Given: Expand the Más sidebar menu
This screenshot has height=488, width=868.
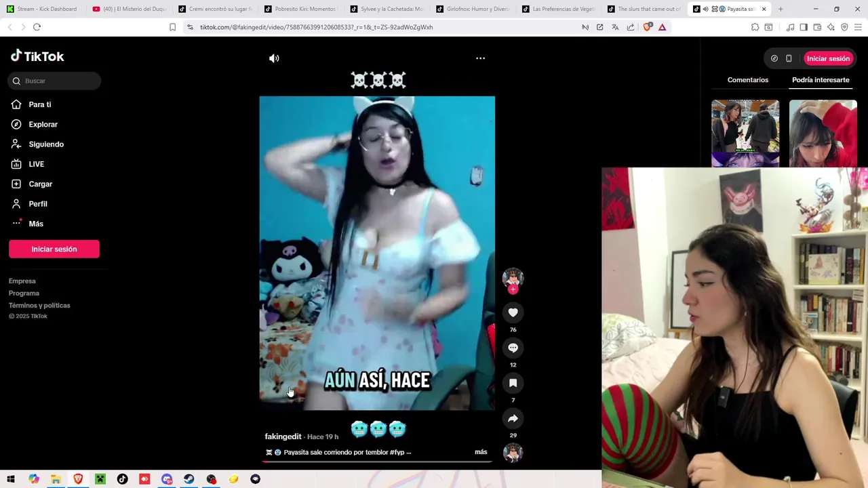Looking at the screenshot, I should [27, 224].
